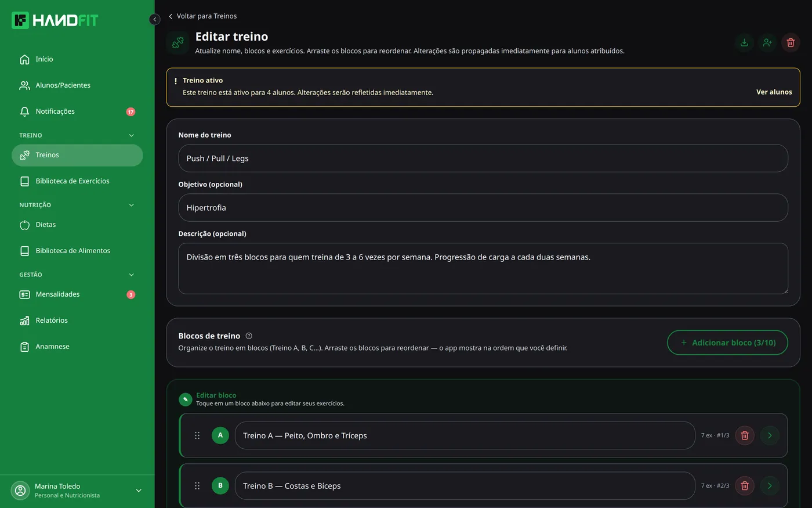Click Marina Toledo's avatar icon
This screenshot has width=812, height=508.
[20, 491]
